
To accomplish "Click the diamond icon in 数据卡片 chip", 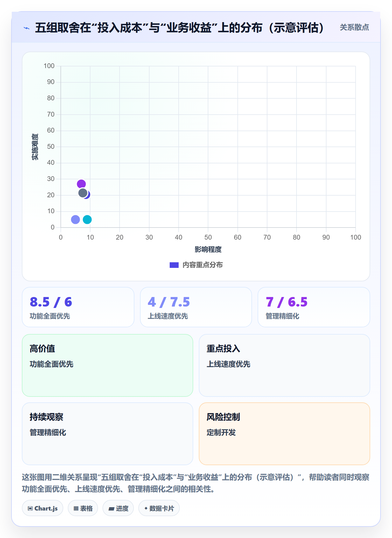I will 146,508.
